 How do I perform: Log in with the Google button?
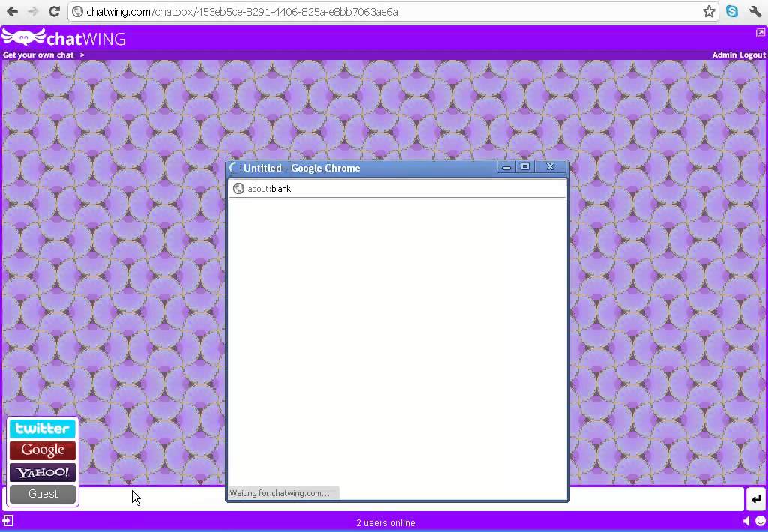[x=43, y=450]
